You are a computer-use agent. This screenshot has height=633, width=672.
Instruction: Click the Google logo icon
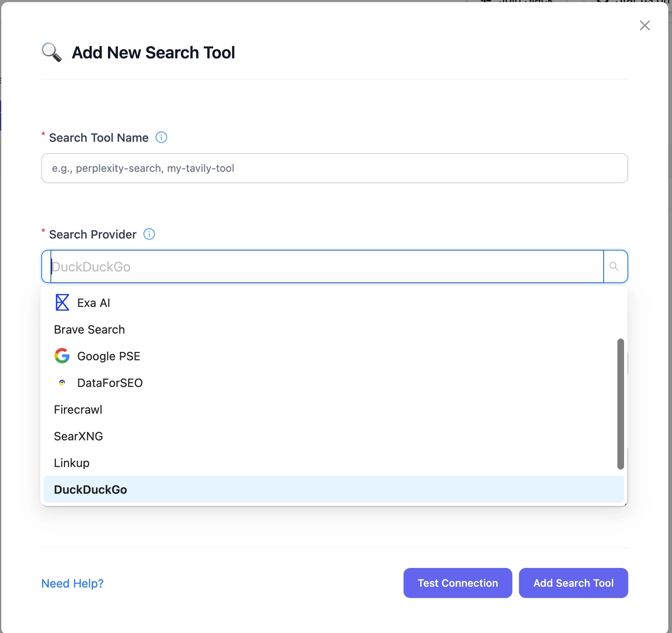[x=62, y=356]
